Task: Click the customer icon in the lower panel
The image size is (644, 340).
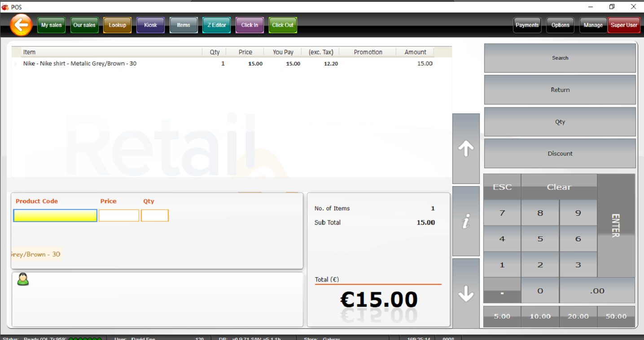Action: tap(22, 279)
